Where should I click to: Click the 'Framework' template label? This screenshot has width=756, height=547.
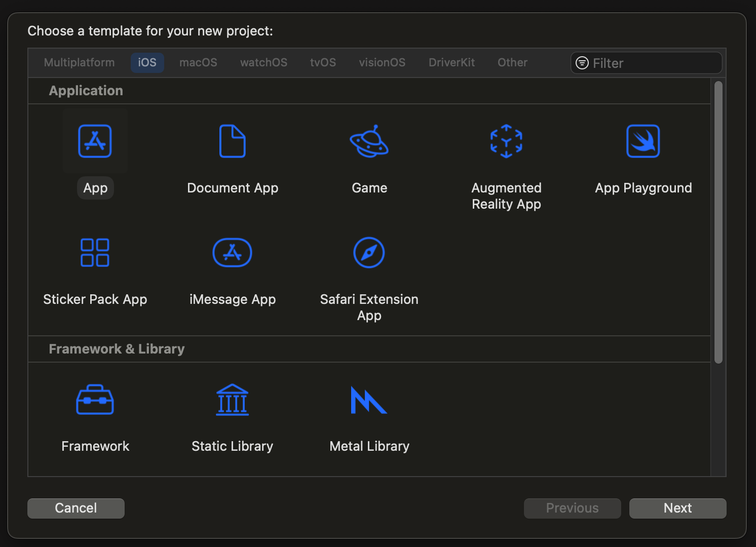pyautogui.click(x=95, y=446)
